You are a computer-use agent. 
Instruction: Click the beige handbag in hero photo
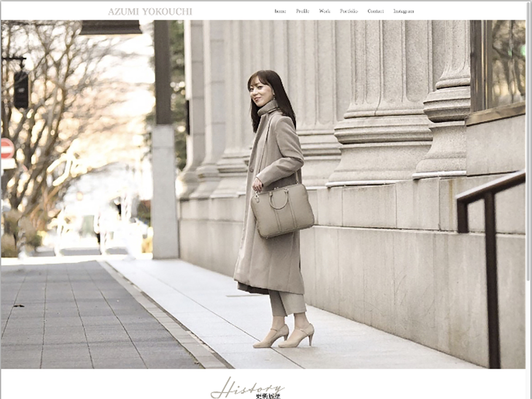click(x=282, y=210)
